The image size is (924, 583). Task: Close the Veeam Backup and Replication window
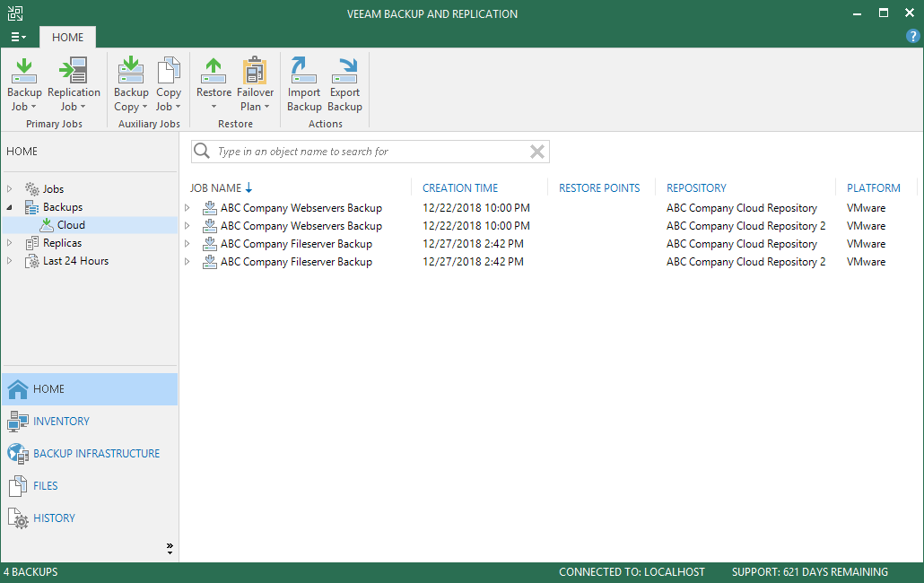(910, 13)
